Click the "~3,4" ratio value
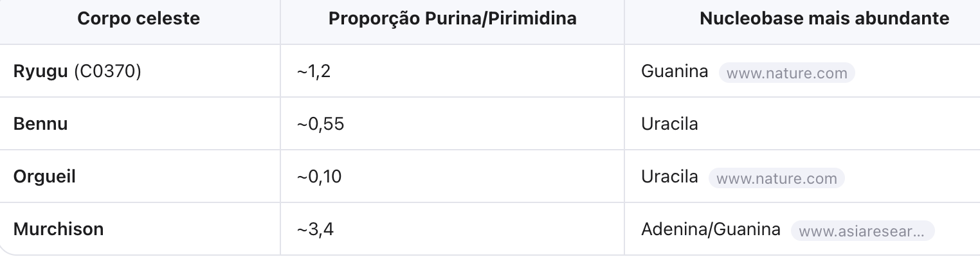The height and width of the screenshot is (257, 980). tap(314, 229)
